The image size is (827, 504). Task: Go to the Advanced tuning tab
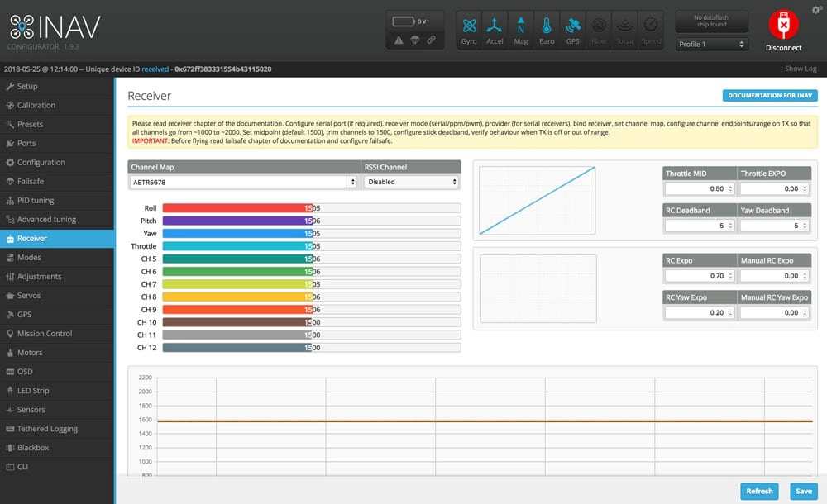[x=57, y=219]
